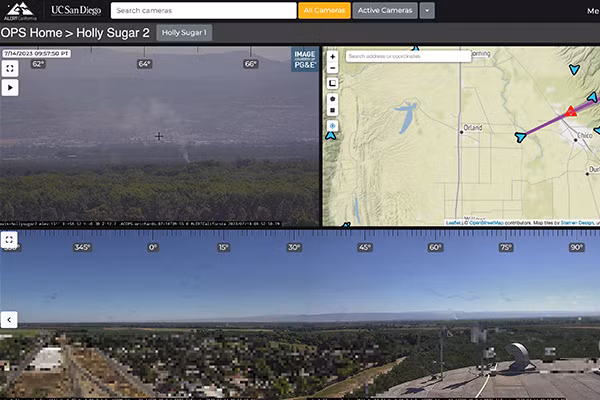Switch to Active Cameras

[384, 10]
